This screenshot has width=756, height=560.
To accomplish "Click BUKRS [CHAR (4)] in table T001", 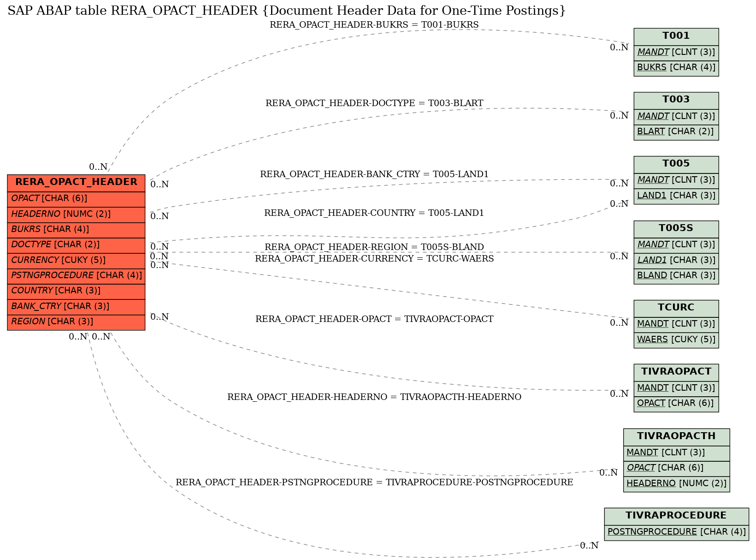I will [676, 68].
